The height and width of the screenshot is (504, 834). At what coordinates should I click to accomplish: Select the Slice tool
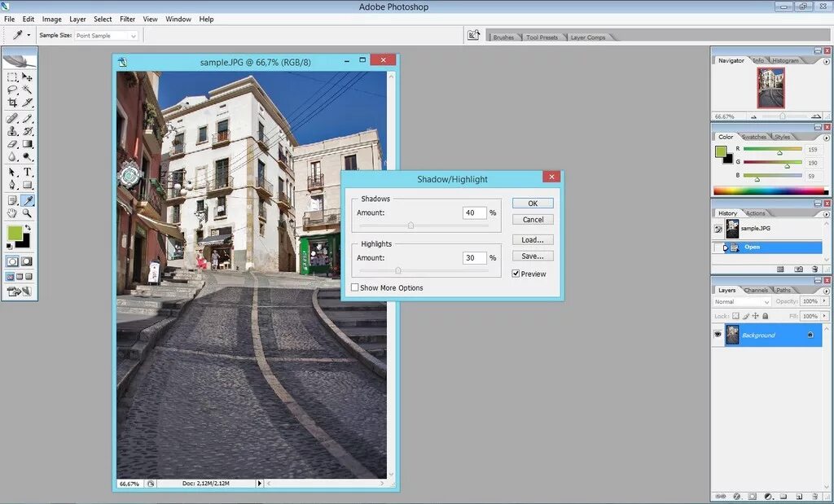(x=27, y=103)
